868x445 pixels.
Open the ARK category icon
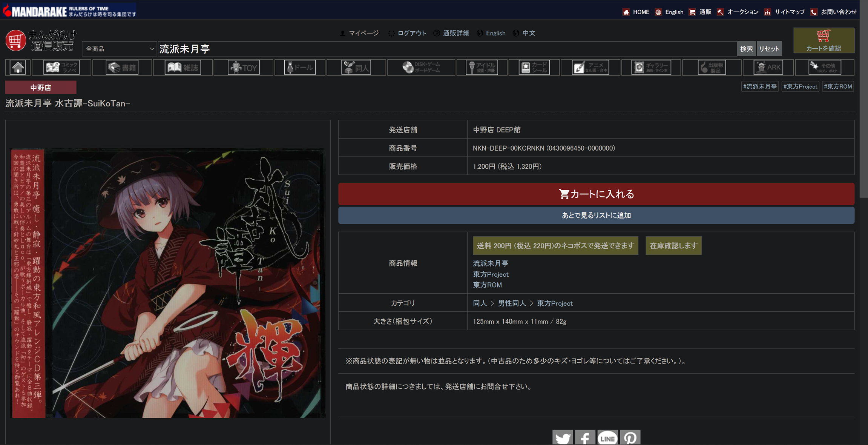pos(768,68)
